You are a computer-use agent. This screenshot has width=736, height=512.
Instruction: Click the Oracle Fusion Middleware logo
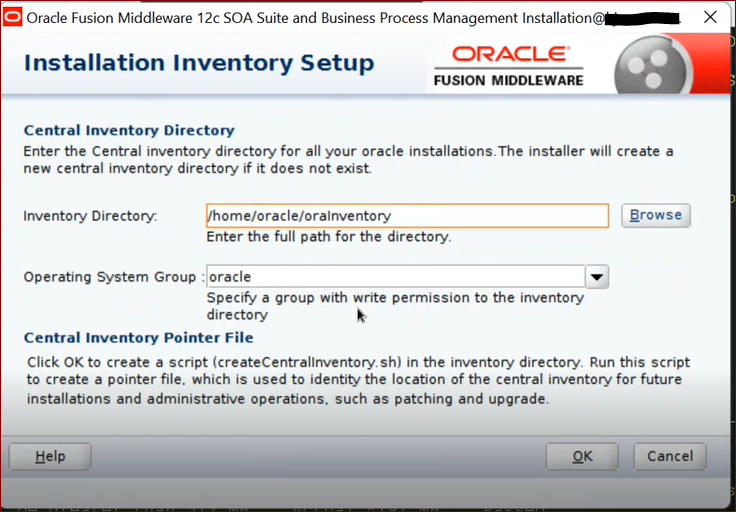click(x=509, y=66)
